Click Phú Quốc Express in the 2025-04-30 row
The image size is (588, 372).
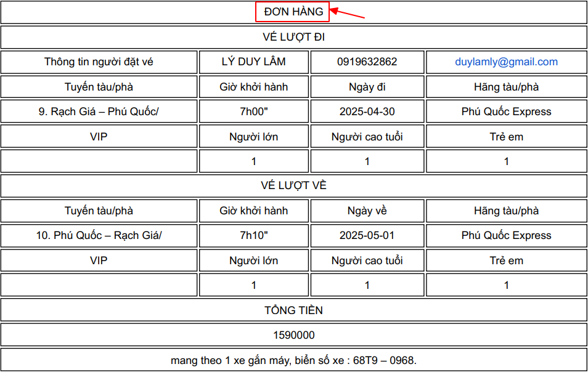(x=506, y=111)
